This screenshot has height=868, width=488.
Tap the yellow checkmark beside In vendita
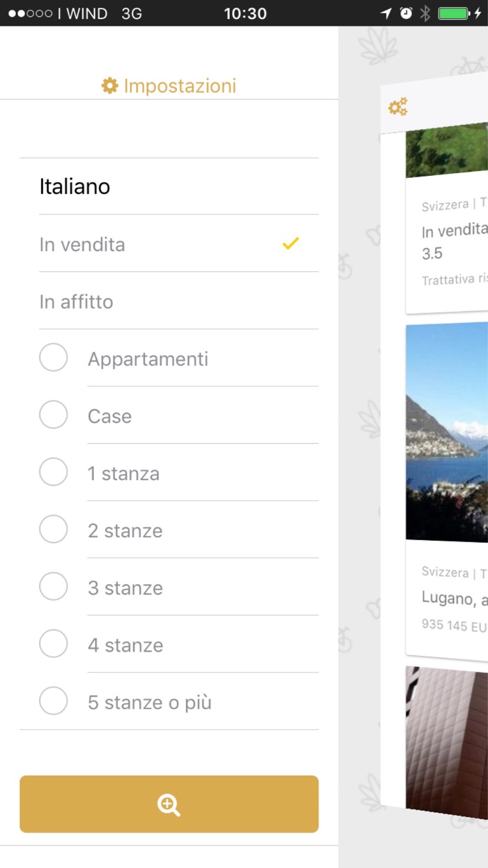pos(291,244)
